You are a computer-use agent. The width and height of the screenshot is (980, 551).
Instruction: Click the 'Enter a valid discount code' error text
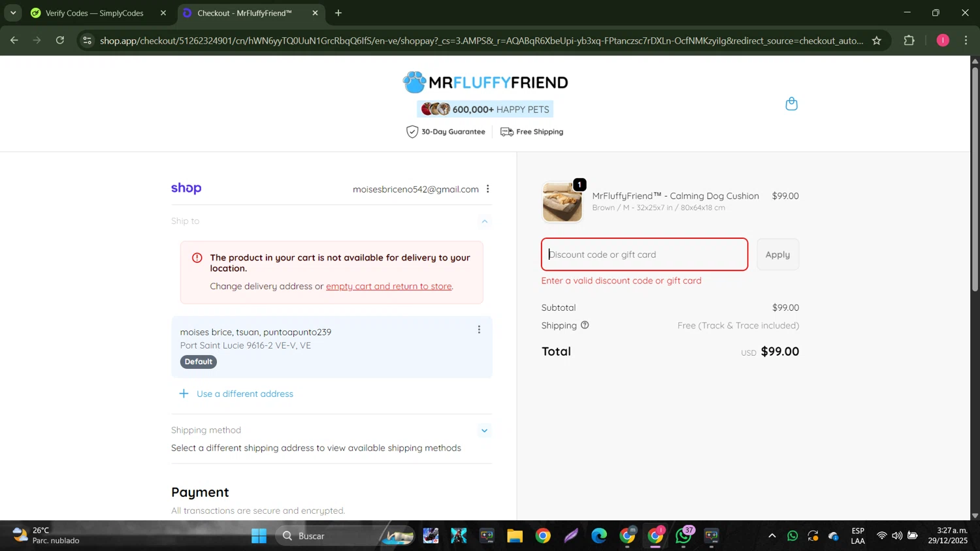(621, 281)
